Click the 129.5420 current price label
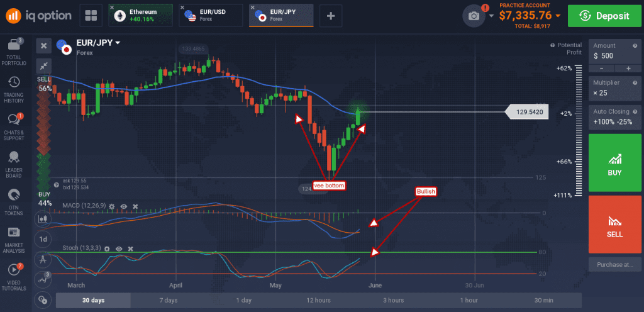 click(x=528, y=112)
